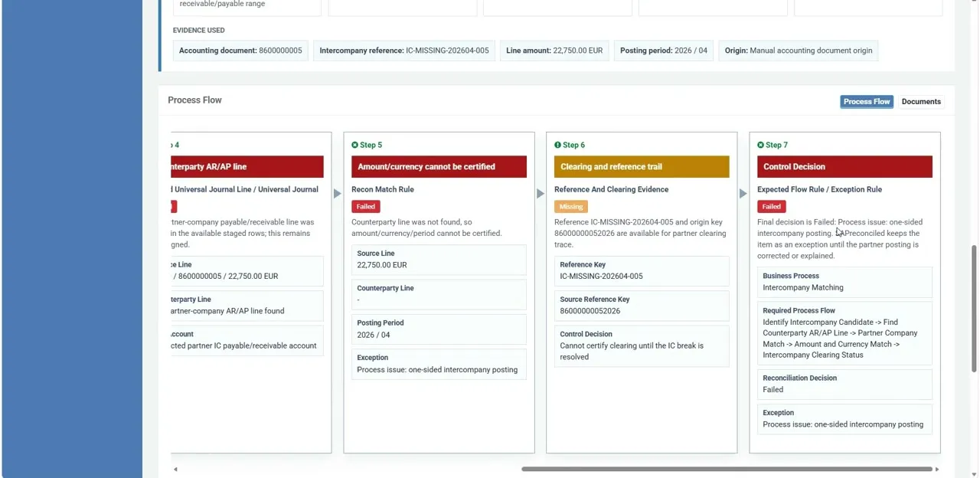Click the Line amount 22,750.00 EUR chip

[554, 51]
